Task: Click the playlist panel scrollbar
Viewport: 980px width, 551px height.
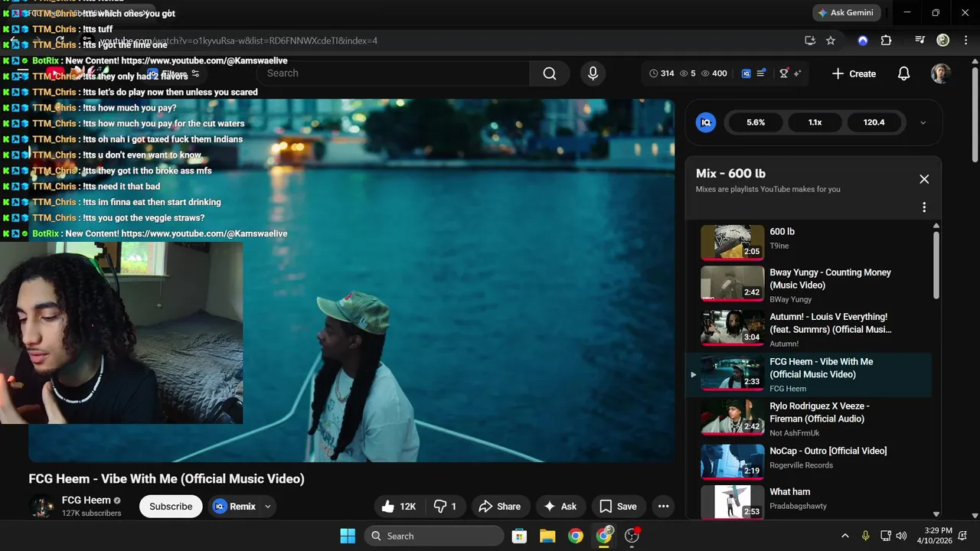Action: pyautogui.click(x=936, y=264)
